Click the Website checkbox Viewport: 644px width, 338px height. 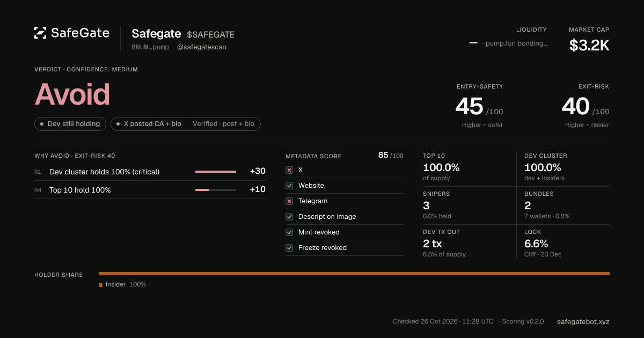[289, 185]
